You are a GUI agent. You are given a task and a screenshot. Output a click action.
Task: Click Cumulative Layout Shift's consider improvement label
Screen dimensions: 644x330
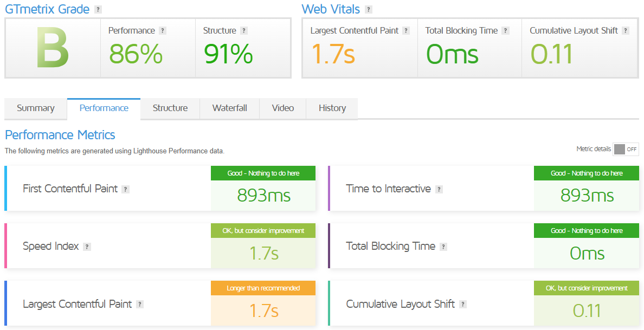pyautogui.click(x=587, y=288)
